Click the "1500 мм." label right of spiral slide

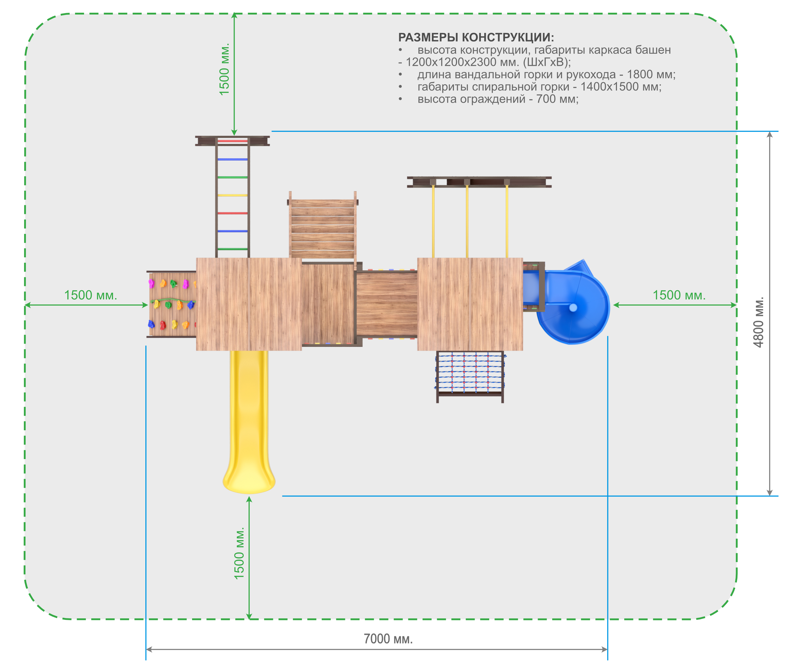point(679,295)
